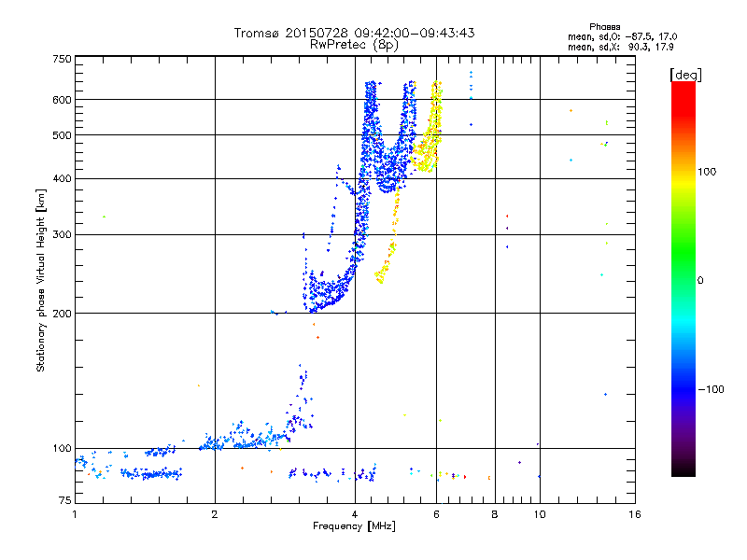Image resolution: width=747 pixels, height=560 pixels.
Task: Click the '16' x-axis tick label
Action: coord(635,514)
